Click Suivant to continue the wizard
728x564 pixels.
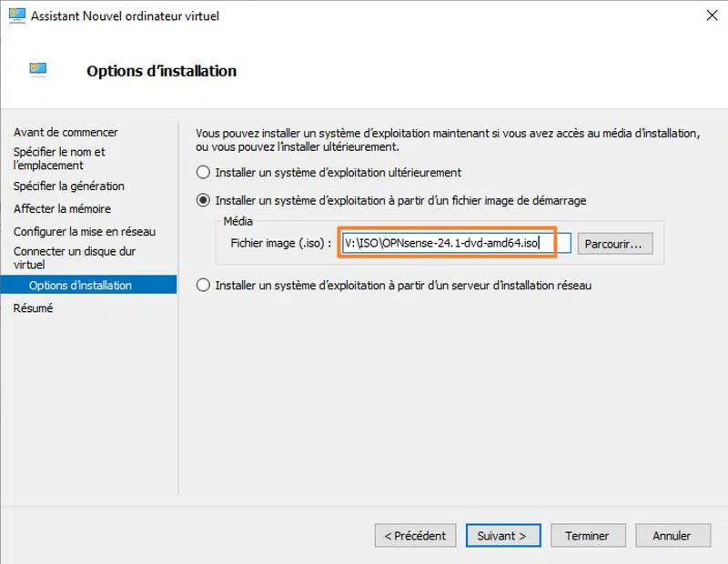pyautogui.click(x=502, y=536)
